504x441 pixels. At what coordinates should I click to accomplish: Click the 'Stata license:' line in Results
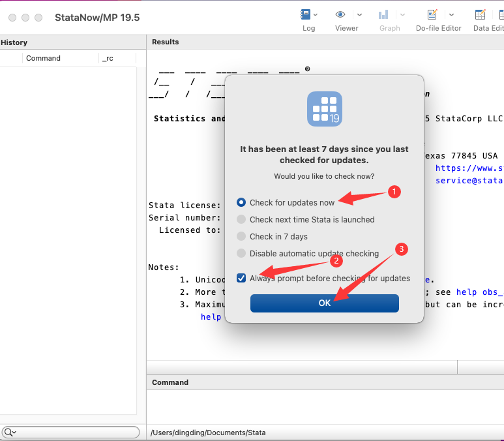(185, 205)
